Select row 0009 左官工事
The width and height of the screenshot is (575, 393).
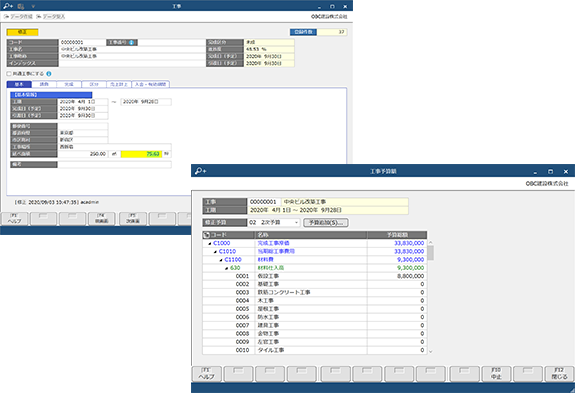point(315,342)
